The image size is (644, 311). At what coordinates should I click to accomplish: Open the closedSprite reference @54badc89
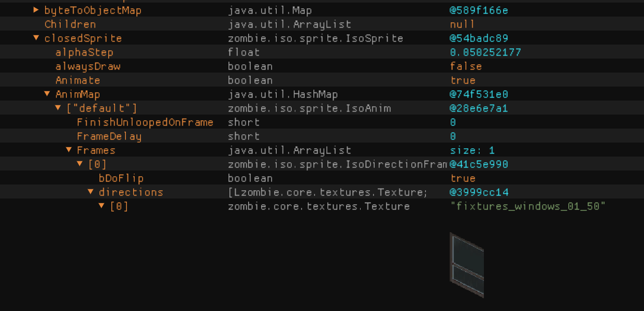(479, 38)
